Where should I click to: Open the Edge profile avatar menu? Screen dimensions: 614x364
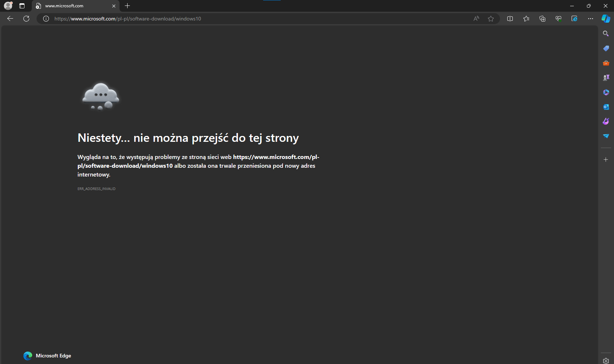click(8, 6)
